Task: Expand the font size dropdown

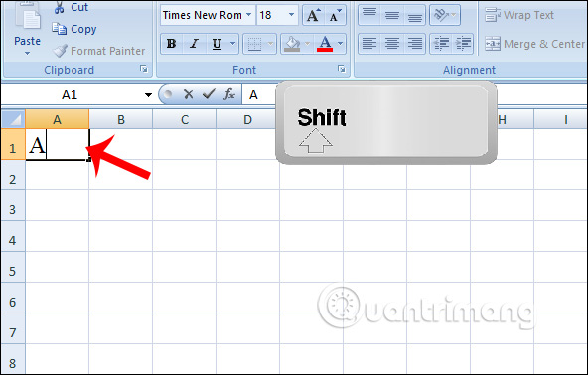Action: tap(291, 15)
